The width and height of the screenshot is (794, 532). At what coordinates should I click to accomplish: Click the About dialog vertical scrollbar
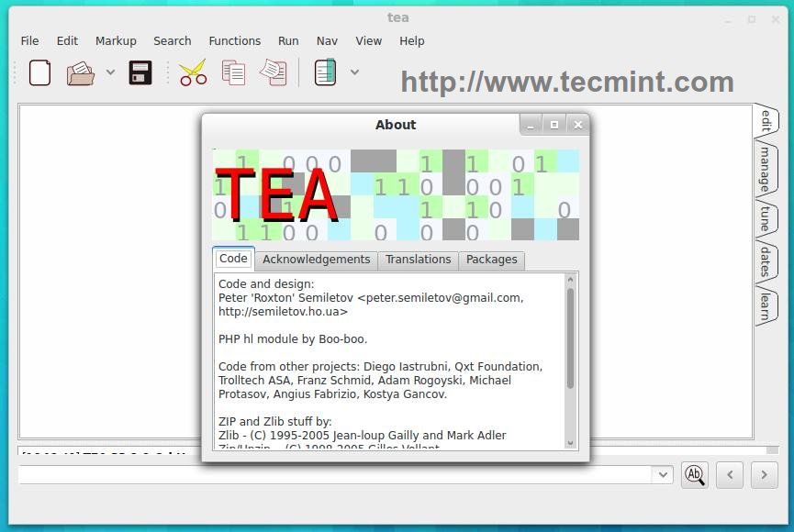point(570,338)
